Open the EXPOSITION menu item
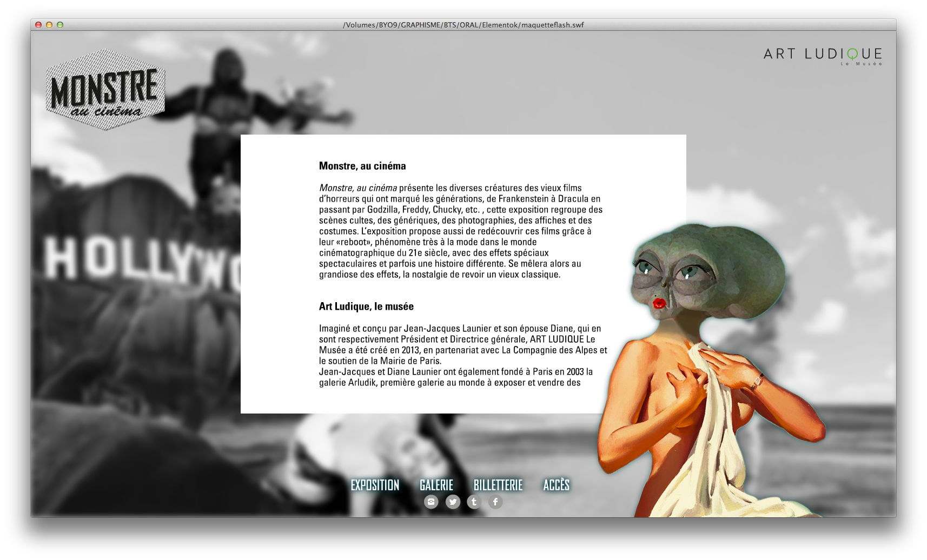Viewport: 927px width, 560px height. (375, 485)
